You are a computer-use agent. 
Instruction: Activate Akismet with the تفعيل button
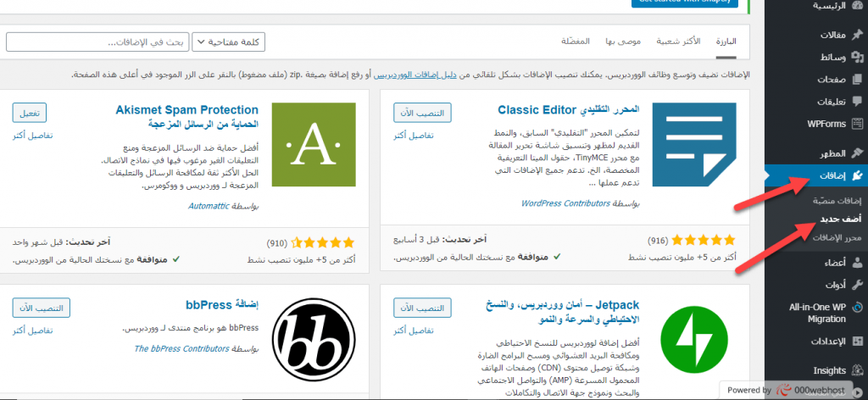point(30,113)
